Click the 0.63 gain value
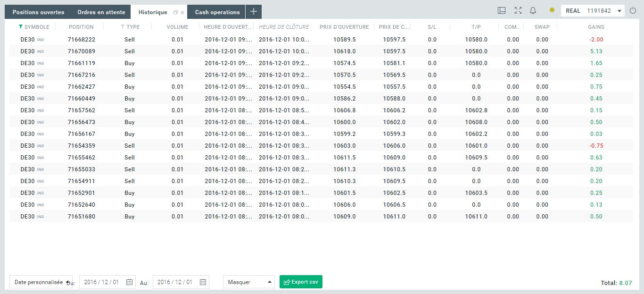Viewport: 644px width, 294px height. (x=596, y=158)
